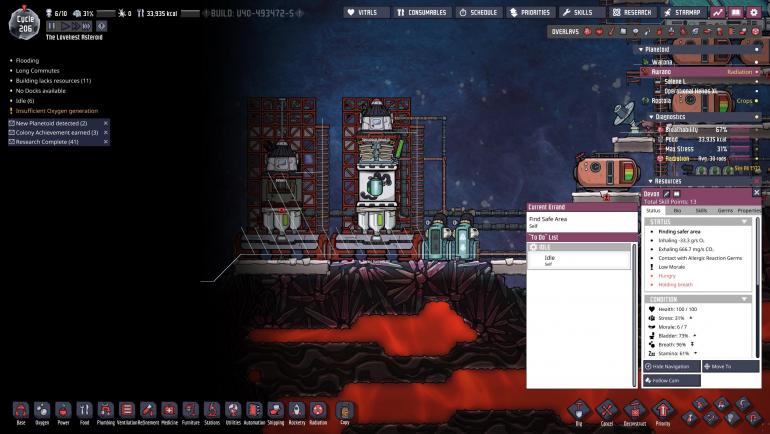Screen dimensions: 770x434
Task: Rename Devon with the pencil icon
Action: coord(666,194)
